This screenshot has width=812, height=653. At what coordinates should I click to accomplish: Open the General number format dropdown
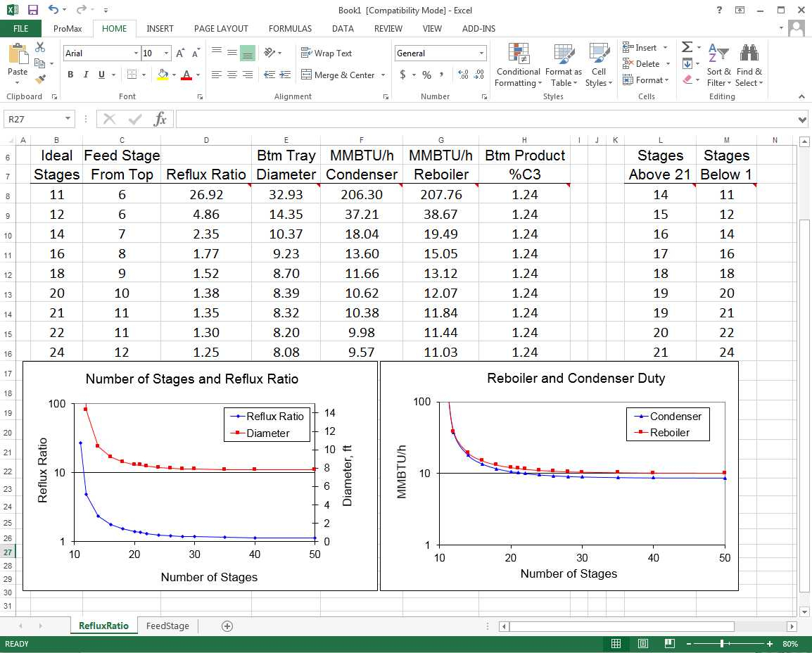[481, 53]
